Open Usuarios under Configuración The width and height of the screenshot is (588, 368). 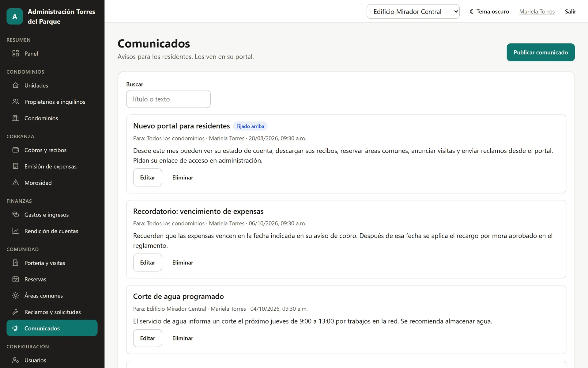coord(52,360)
